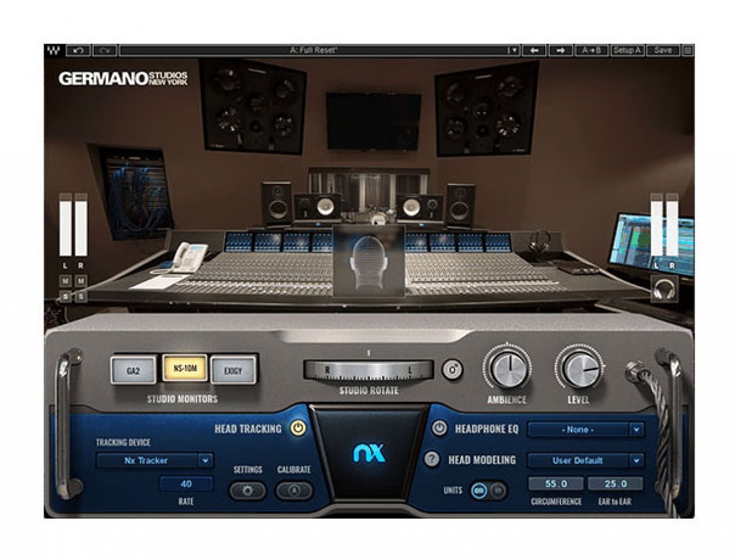The width and height of the screenshot is (735, 560).
Task: Switch head modeling units to inches
Action: coord(498,490)
